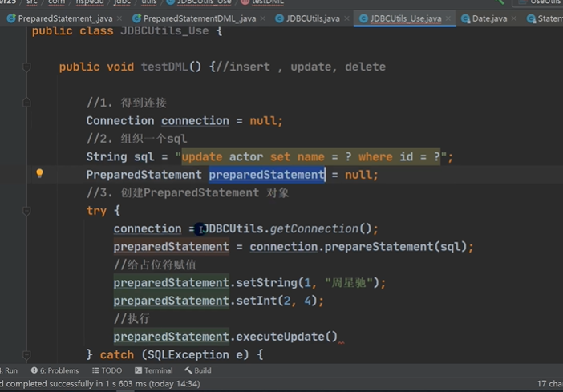
Task: Open the Terminal tool window
Action: click(x=154, y=370)
